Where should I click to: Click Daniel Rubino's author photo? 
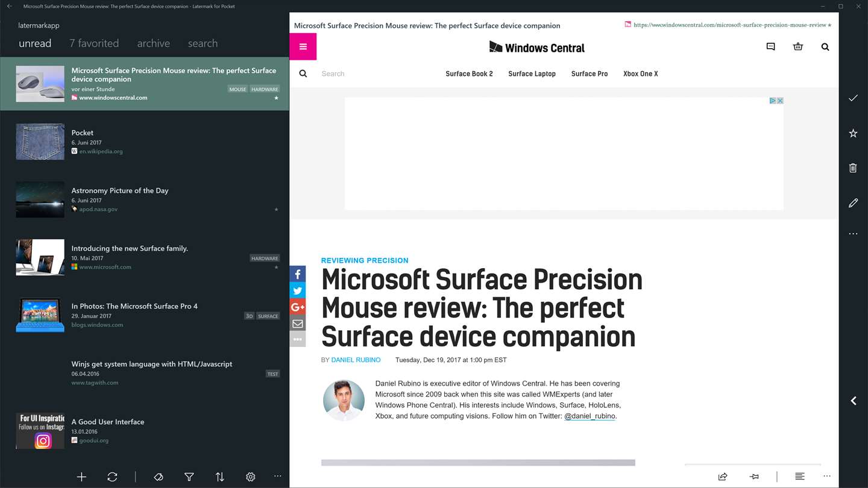click(344, 399)
